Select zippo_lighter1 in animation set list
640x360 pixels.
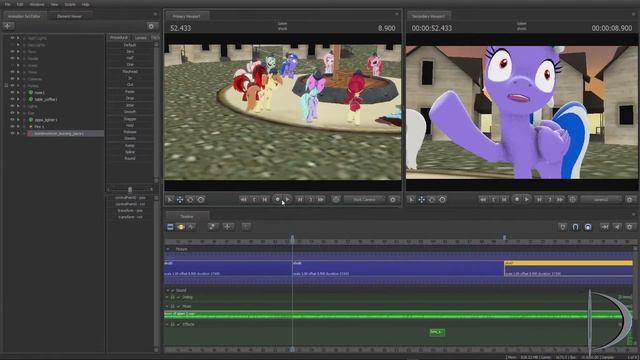46,120
